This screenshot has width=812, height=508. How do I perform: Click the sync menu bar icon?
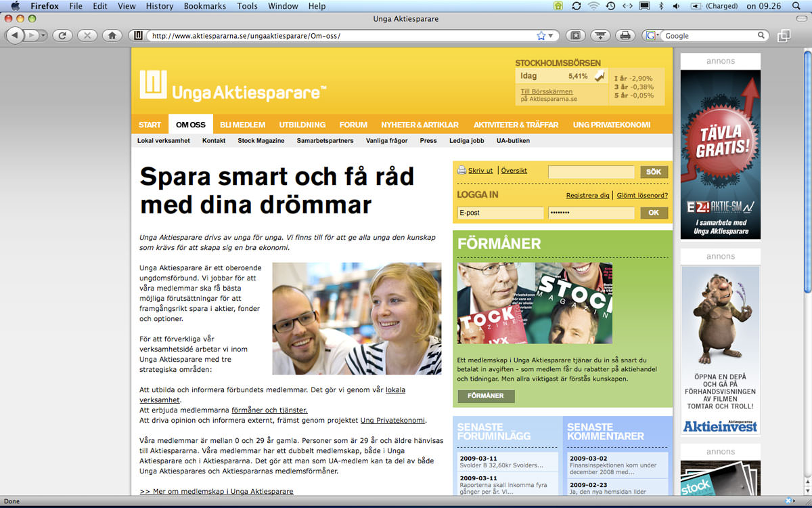[x=576, y=6]
